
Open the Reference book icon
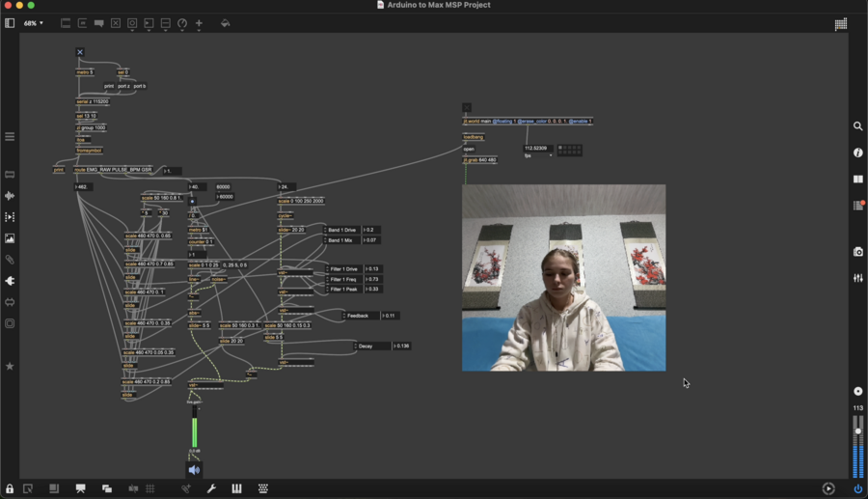(858, 179)
